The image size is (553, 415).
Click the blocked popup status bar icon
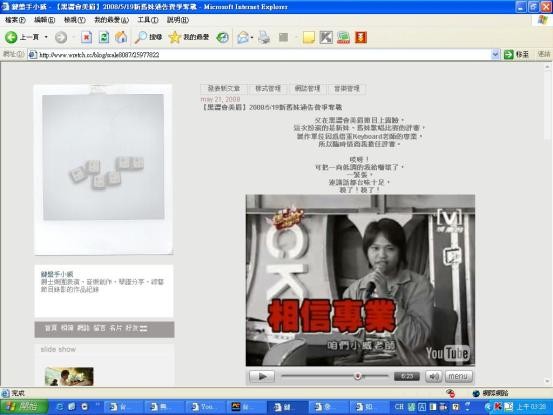(450, 393)
